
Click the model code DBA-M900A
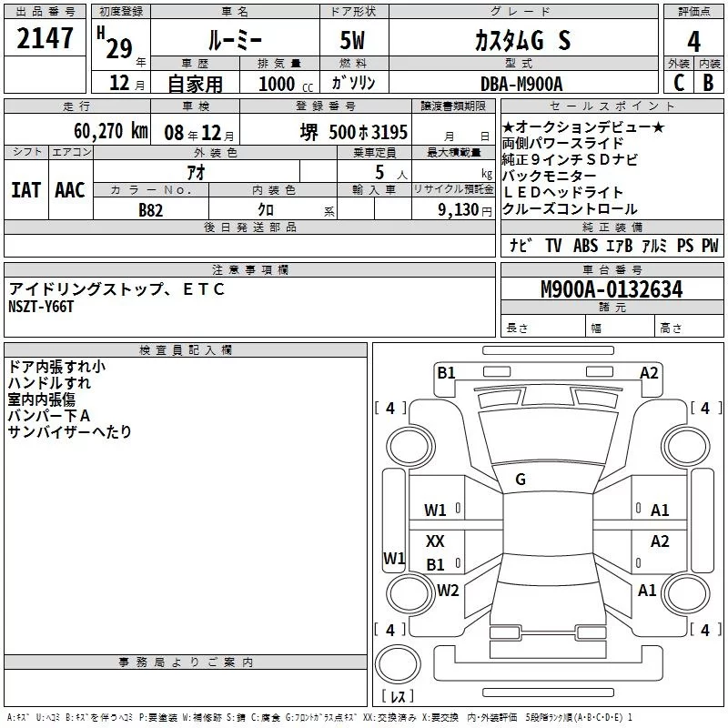tap(521, 83)
